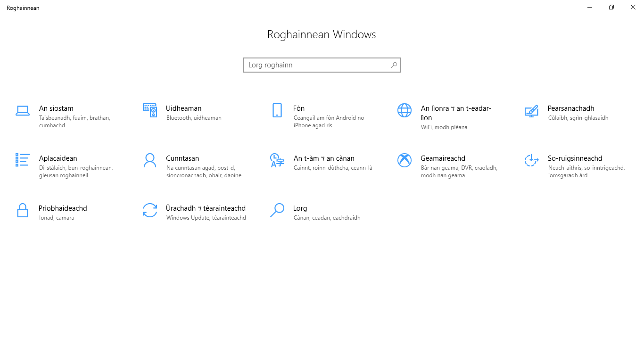Open the laptop icon for An siostam
The width and height of the screenshot is (644, 362).
coord(23,111)
